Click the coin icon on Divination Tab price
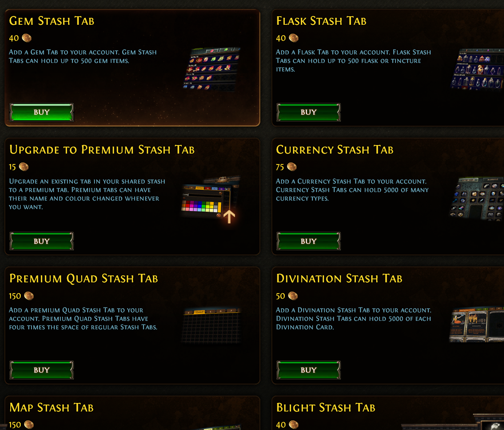Viewport: 504px width, 430px height. [x=293, y=296]
